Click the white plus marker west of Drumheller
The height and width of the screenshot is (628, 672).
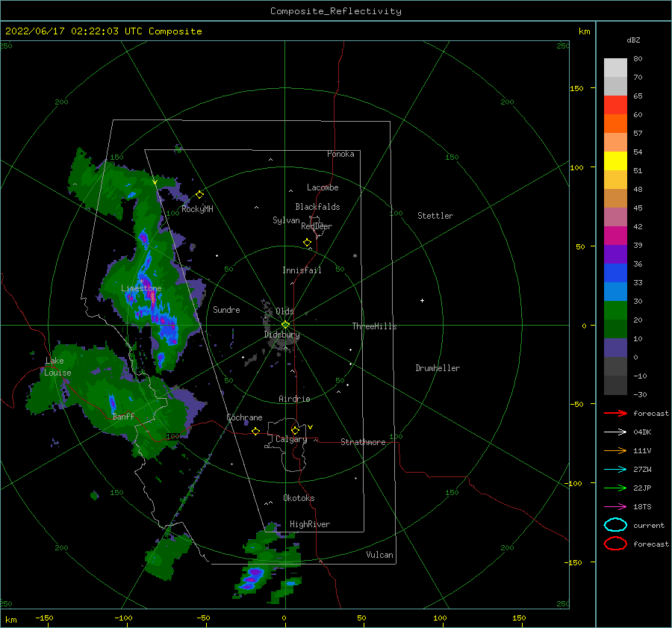pyautogui.click(x=422, y=300)
